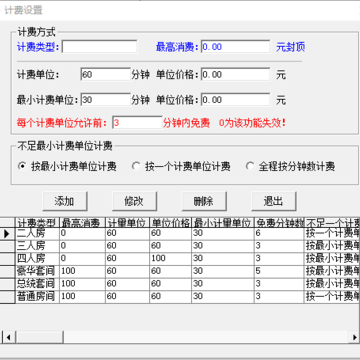Click the row selector beside 三人房
Viewport: 360px width, 360px height.
(x=7, y=246)
